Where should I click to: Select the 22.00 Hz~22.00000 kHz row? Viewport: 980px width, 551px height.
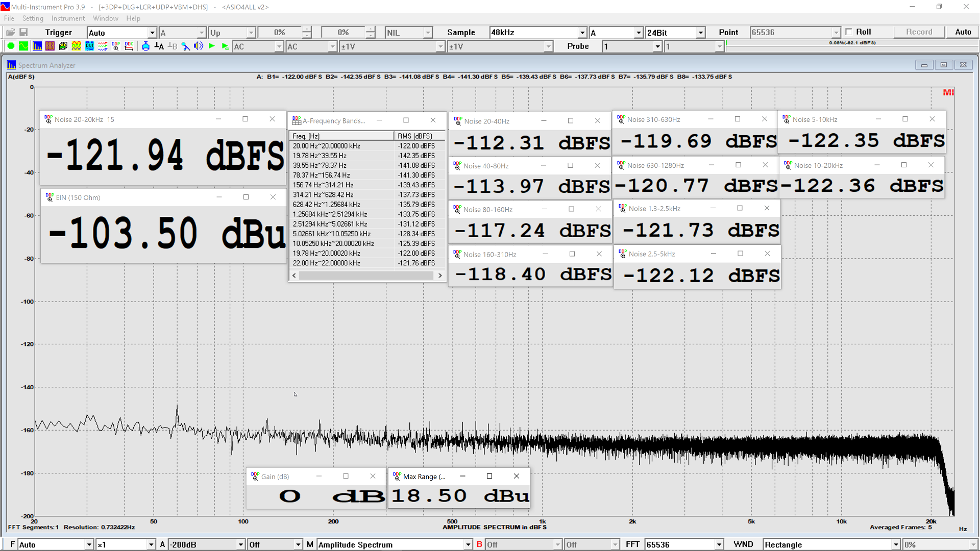point(367,263)
